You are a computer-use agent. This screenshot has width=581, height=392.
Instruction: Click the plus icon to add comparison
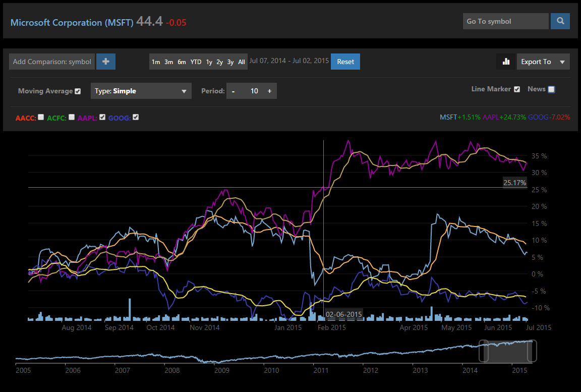coord(106,62)
